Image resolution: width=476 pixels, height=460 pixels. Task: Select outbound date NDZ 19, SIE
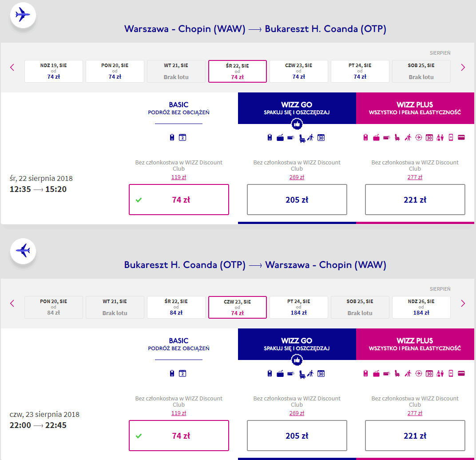coord(54,72)
